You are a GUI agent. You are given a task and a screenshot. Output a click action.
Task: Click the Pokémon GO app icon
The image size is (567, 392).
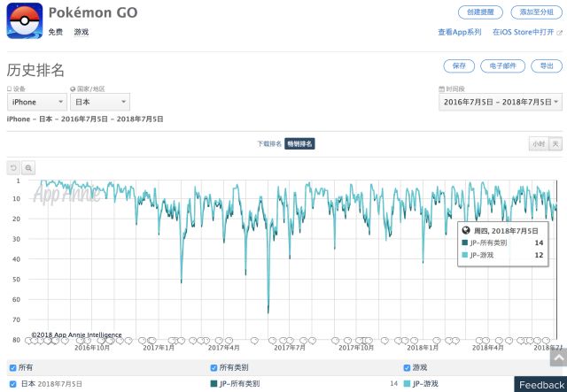pyautogui.click(x=25, y=21)
